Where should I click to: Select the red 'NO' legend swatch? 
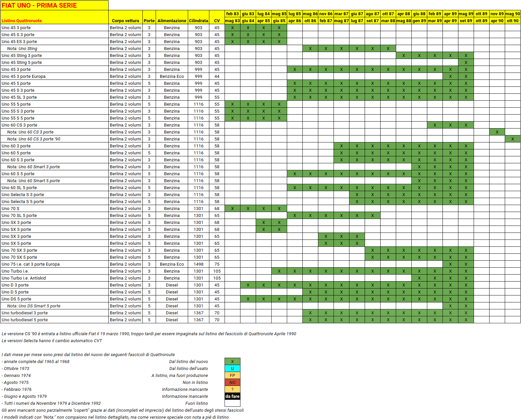click(x=233, y=382)
